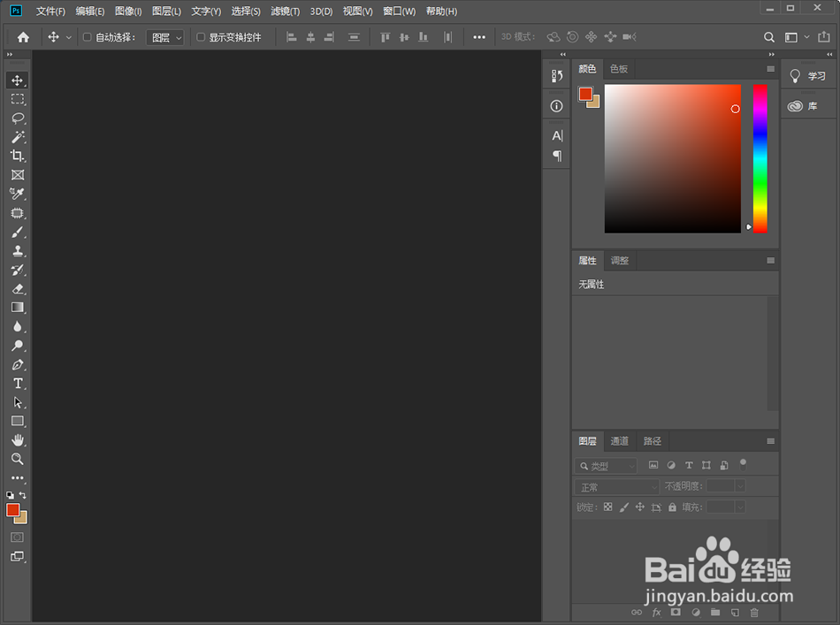Swap foreground and background colors
This screenshot has width=840, height=625.
(x=22, y=495)
